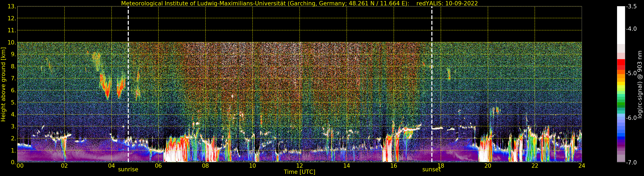Click the '24' time axis tick label
Image resolution: width=644 pixels, height=176 pixels.
pos(582,166)
